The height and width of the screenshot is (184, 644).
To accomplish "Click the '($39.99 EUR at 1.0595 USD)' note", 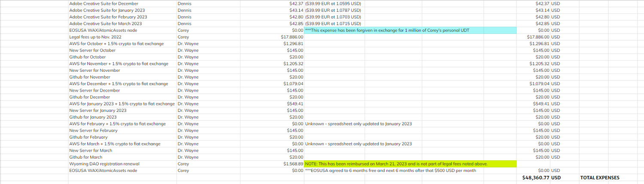I will point(333,3).
